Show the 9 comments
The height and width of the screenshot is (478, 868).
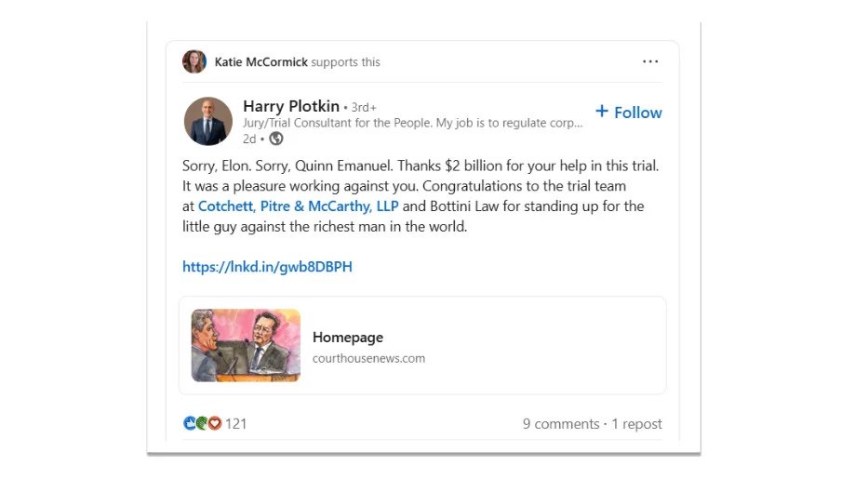tap(561, 424)
